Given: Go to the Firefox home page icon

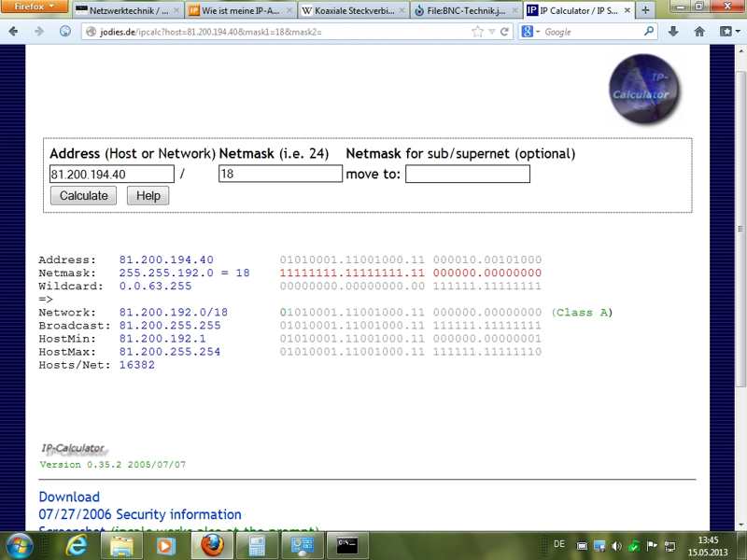Looking at the screenshot, I should click(699, 32).
